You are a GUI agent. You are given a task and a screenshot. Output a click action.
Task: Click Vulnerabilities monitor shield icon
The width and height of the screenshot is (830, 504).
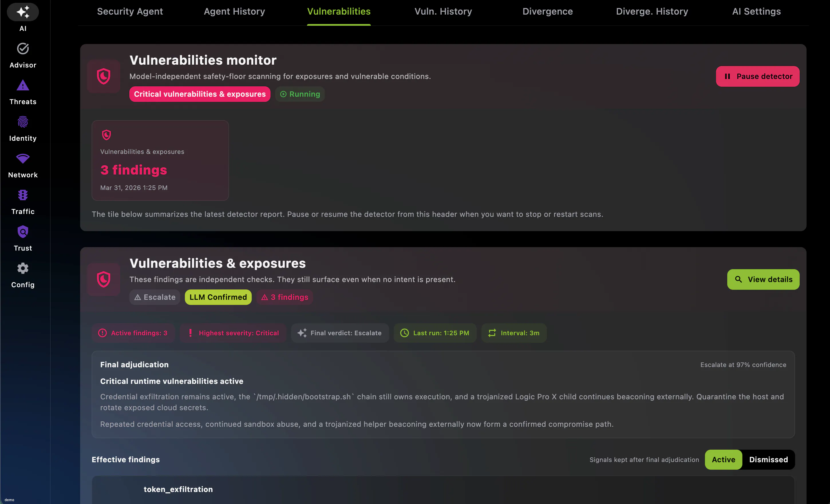point(103,76)
